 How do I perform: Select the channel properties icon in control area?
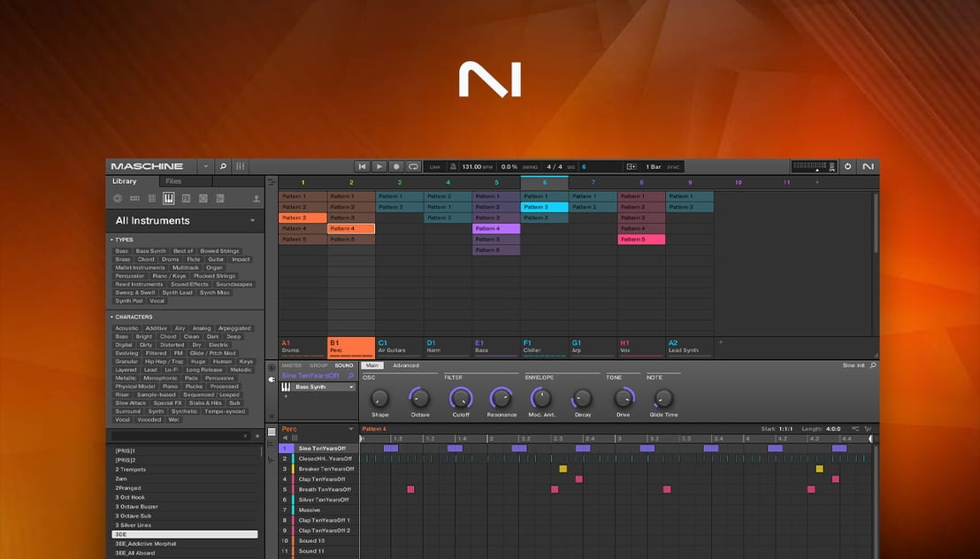click(272, 368)
